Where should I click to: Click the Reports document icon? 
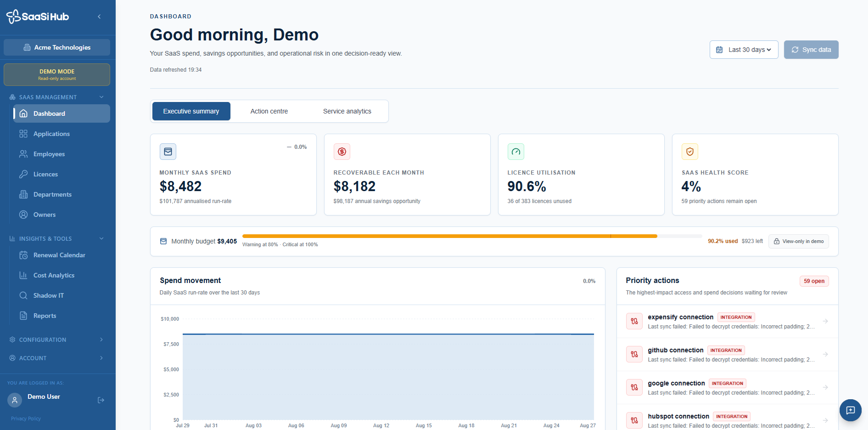23,316
